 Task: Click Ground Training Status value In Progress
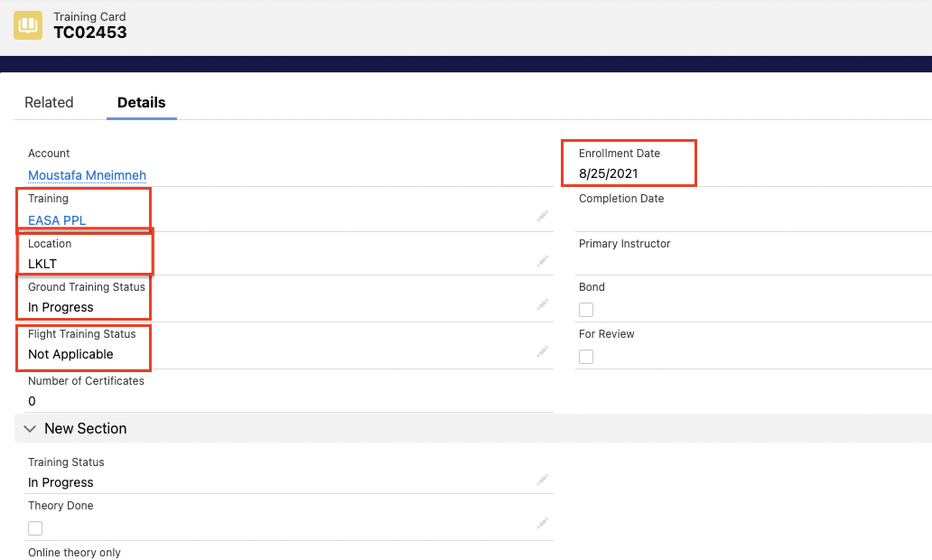coord(61,307)
